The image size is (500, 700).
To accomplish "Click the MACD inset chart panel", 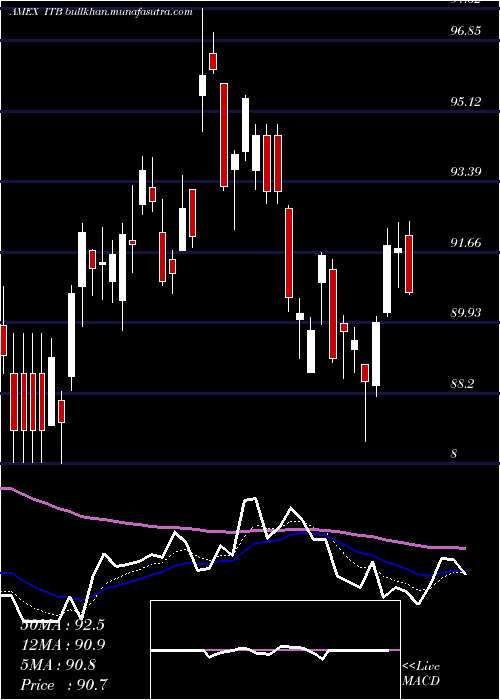I will point(275,650).
